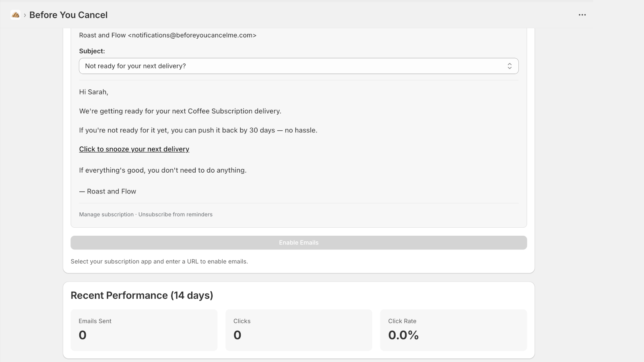This screenshot has width=644, height=362.
Task: Click the sender address notifications@beforeyoucancelme.com
Action: 192,35
